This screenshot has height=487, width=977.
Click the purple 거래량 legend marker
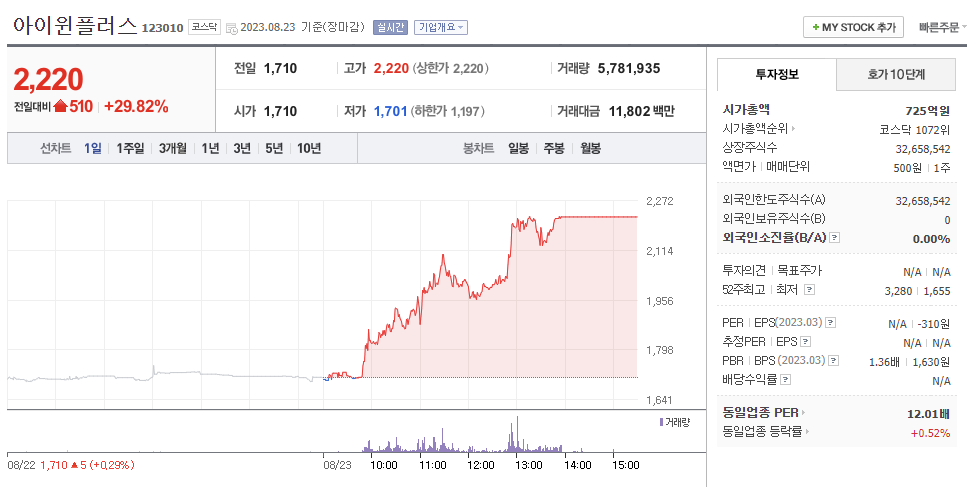tap(662, 422)
